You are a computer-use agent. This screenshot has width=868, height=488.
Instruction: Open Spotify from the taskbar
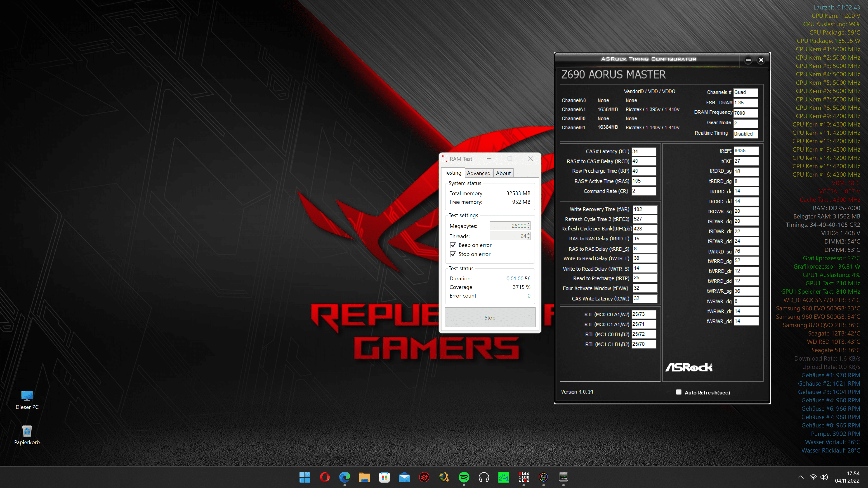point(464,477)
